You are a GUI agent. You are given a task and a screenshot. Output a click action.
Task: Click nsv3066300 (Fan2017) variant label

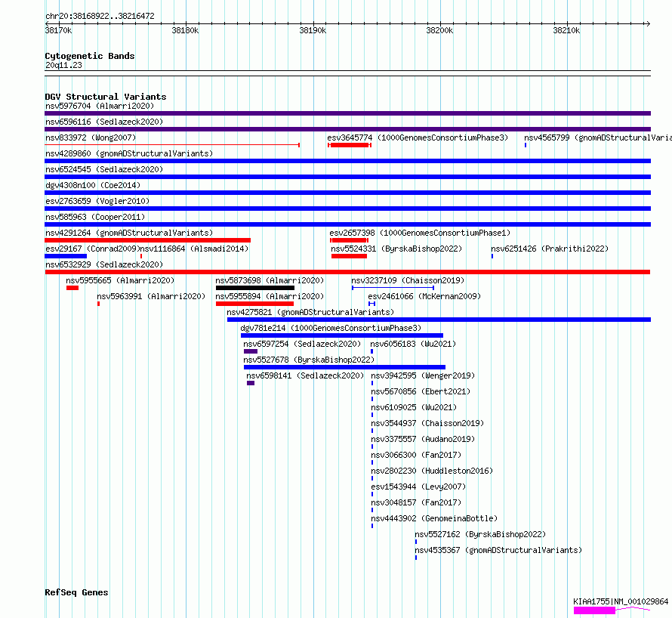click(416, 455)
